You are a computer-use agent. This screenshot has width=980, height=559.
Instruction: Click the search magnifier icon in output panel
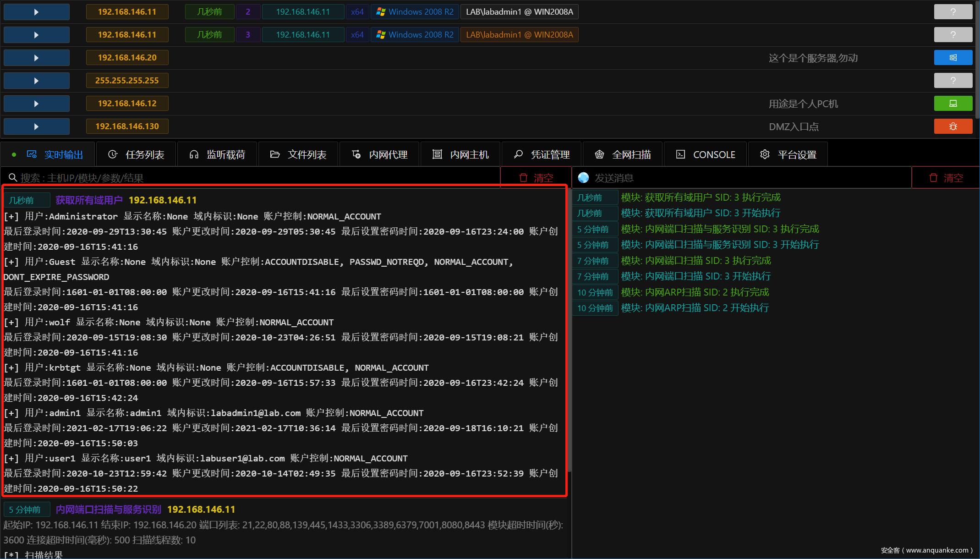[13, 178]
